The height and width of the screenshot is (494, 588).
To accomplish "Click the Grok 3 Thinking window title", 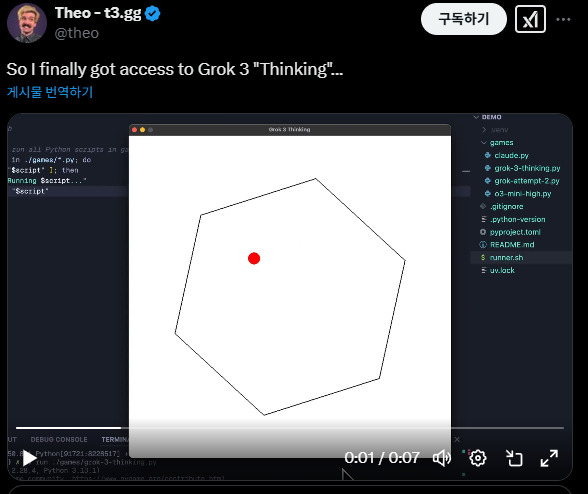I will [x=289, y=129].
